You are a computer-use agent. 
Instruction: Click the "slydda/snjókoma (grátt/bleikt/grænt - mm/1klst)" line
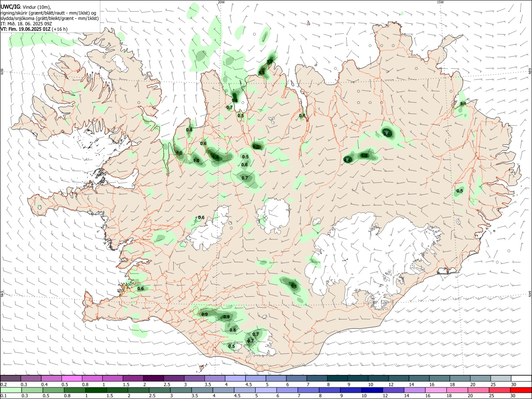49,18
